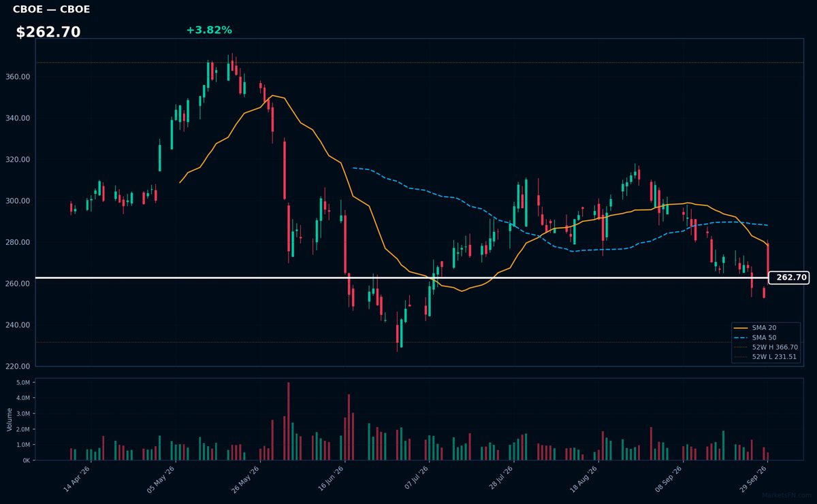Click the 340.00 price axis label
817x504 pixels.
click(18, 118)
